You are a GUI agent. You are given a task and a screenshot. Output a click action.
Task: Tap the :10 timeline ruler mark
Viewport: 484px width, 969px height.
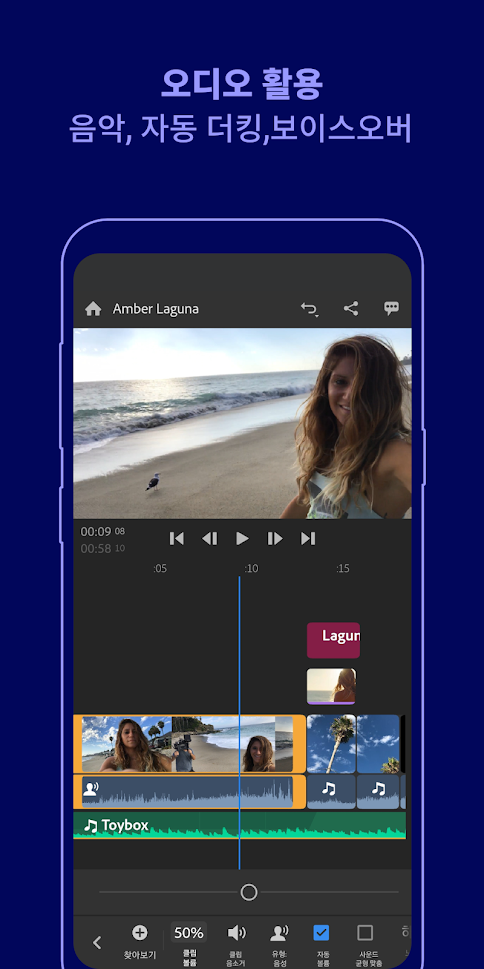tap(251, 569)
